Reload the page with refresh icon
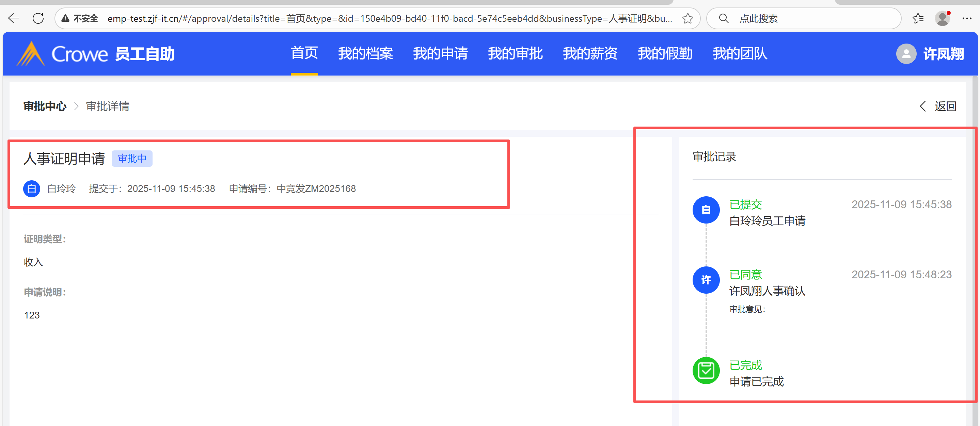This screenshot has height=426, width=980. pos(38,18)
